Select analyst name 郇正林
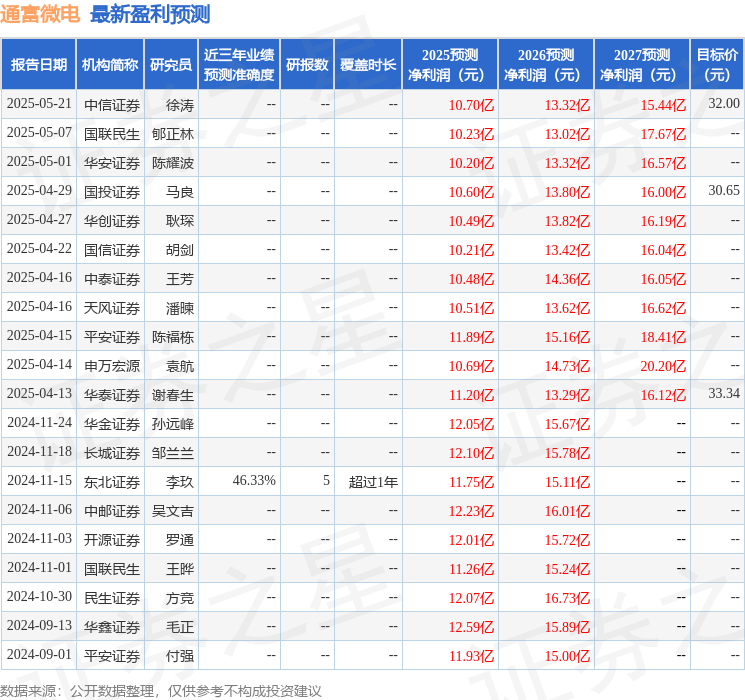 point(173,134)
